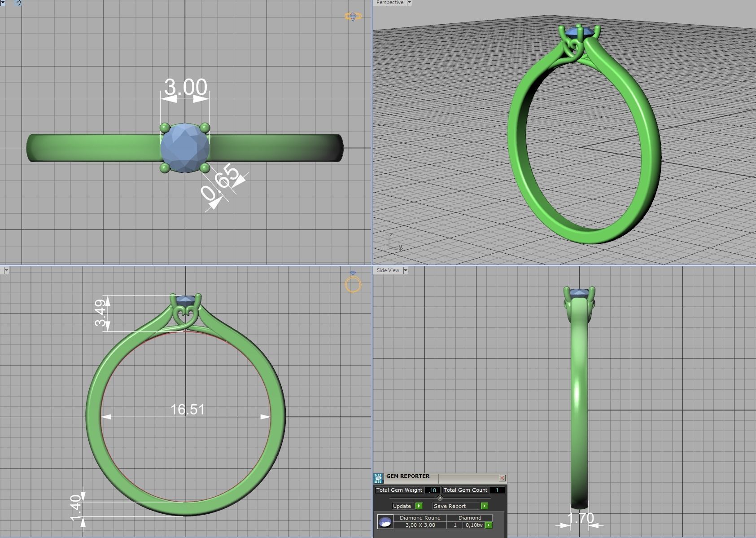Image resolution: width=756 pixels, height=538 pixels.
Task: Collapse Gem Reporter with the round up-arrow
Action: (x=440, y=498)
